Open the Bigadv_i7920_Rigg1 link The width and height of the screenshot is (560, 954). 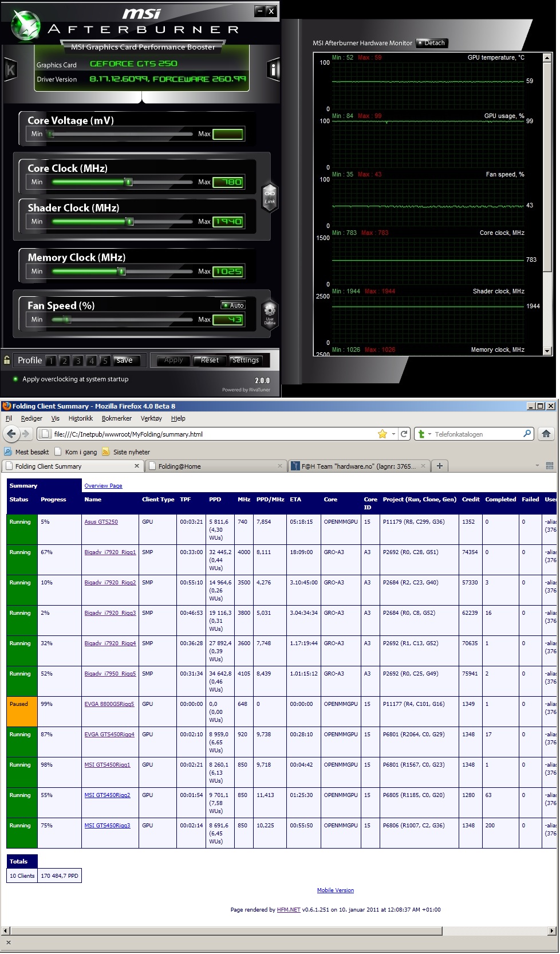tap(110, 552)
